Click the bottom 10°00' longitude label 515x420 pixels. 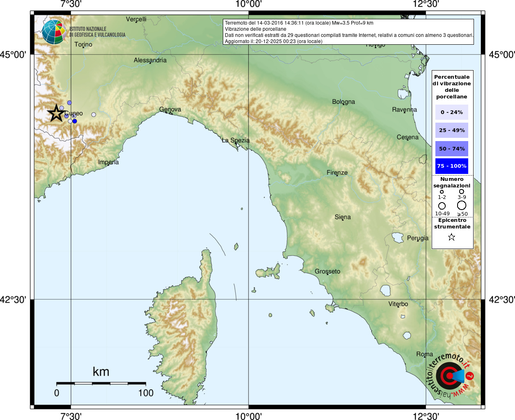click(x=248, y=416)
